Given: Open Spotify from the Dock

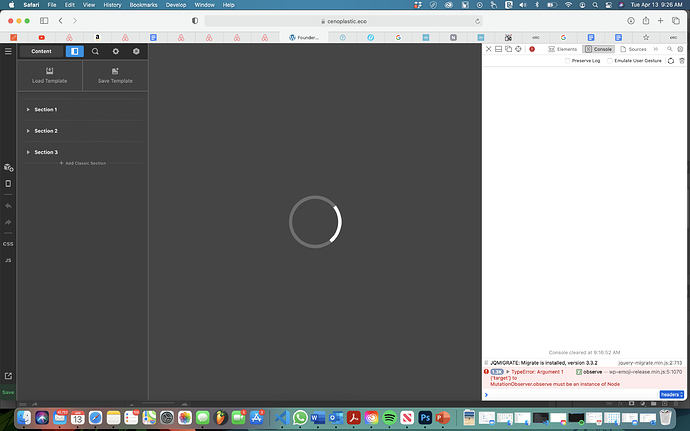Looking at the screenshot, I should 389,417.
